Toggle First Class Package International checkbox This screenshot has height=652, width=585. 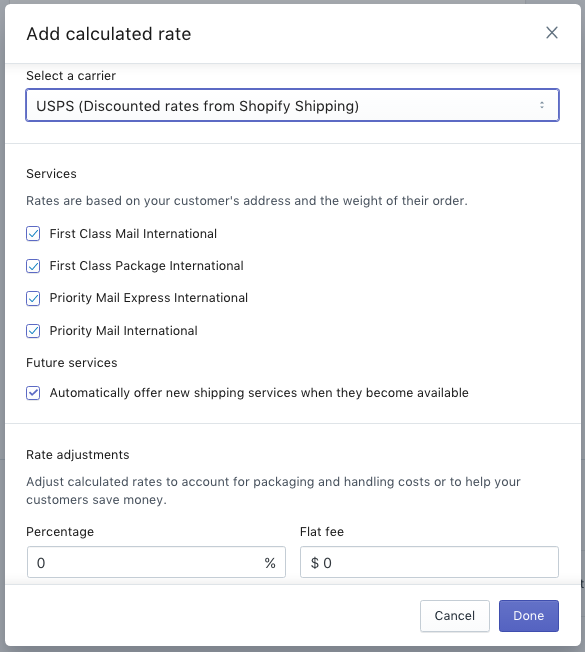click(33, 266)
